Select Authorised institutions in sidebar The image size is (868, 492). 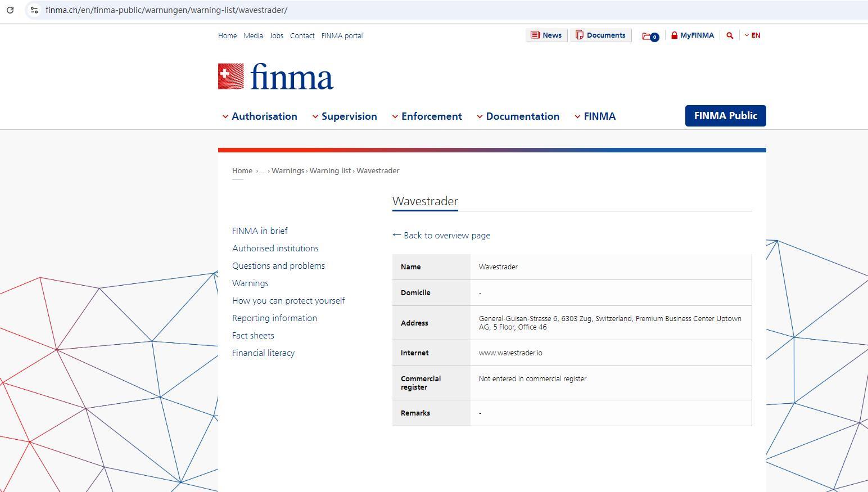pyautogui.click(x=275, y=249)
